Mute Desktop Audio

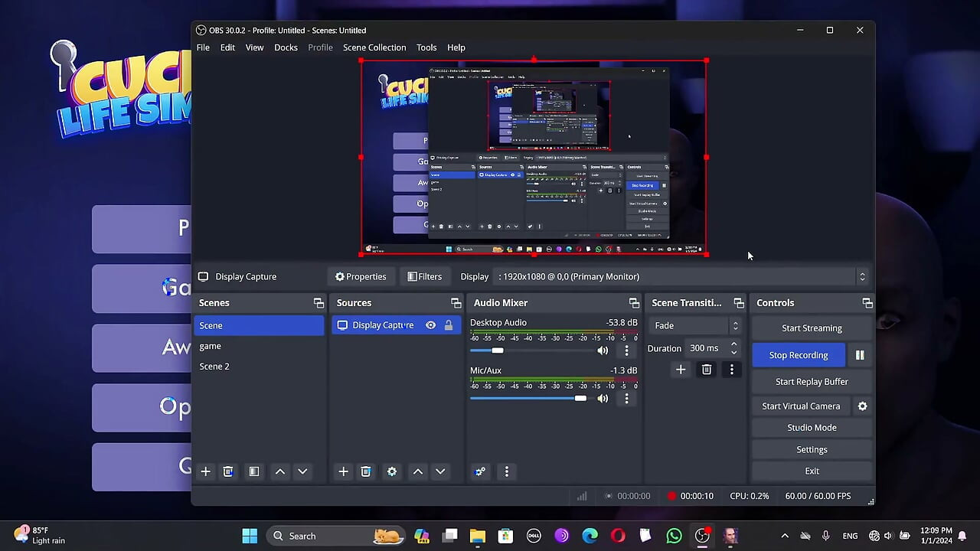coord(603,350)
